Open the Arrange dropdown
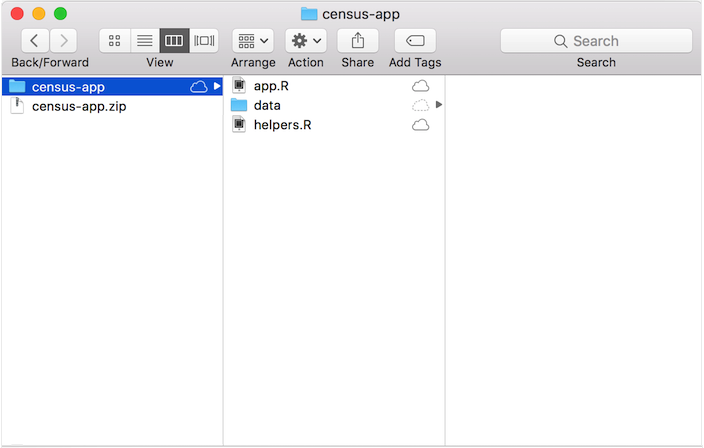This screenshot has height=448, width=704. point(253,41)
